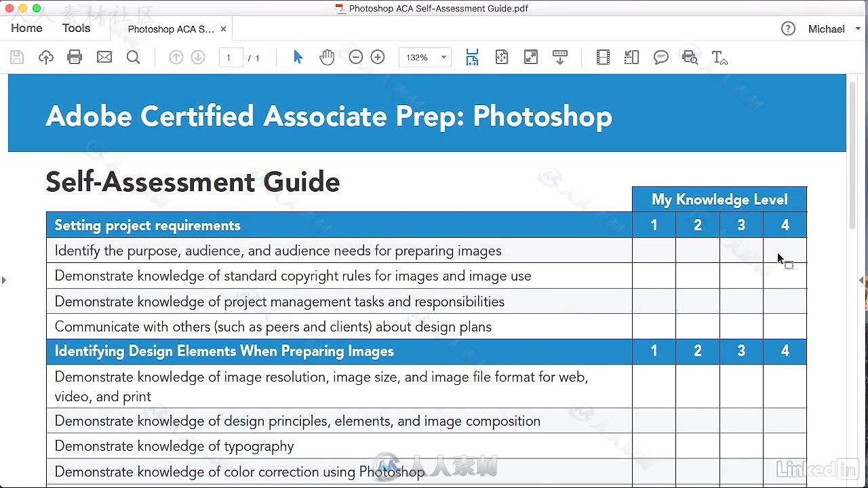Expand the right tools pane arrow
The image size is (868, 488).
click(x=862, y=280)
